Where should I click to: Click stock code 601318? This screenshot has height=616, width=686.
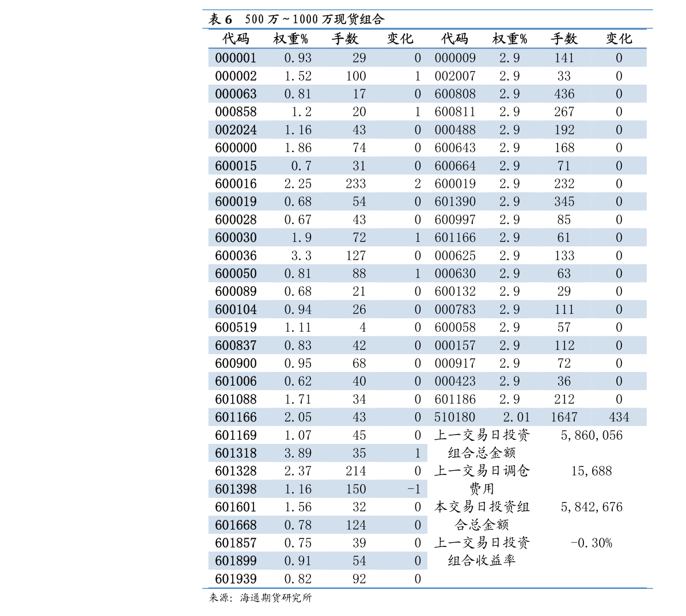pos(236,454)
